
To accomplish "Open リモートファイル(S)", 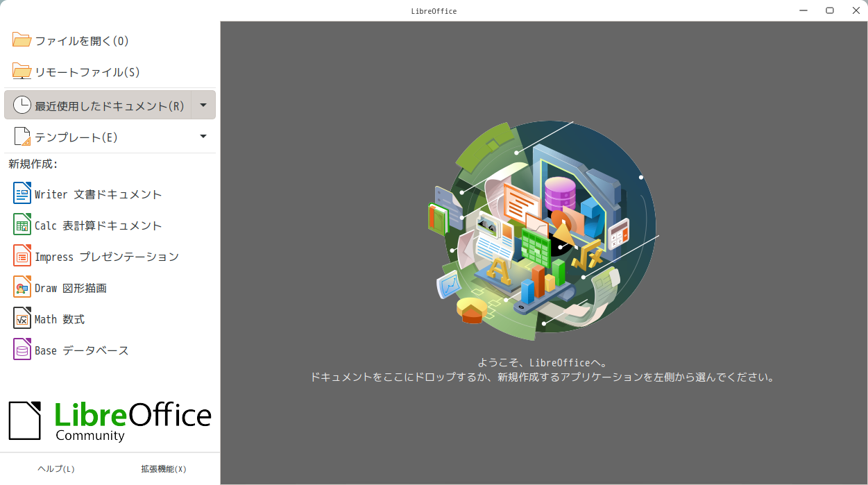I will (x=110, y=72).
